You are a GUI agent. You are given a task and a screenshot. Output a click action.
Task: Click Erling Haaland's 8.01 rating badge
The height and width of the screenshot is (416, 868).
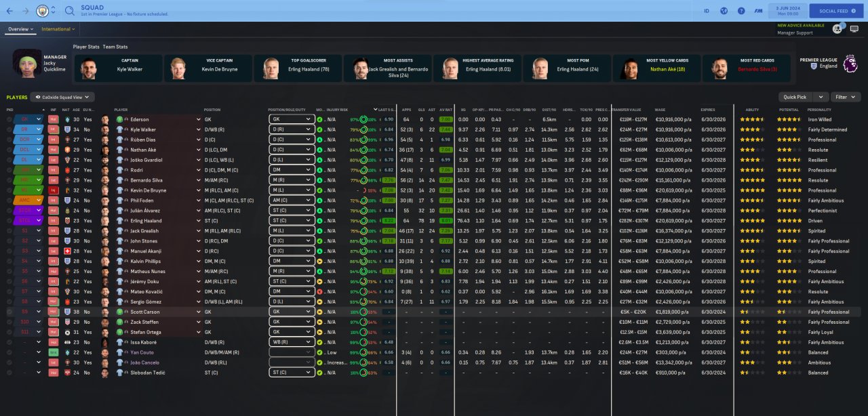[x=446, y=220]
